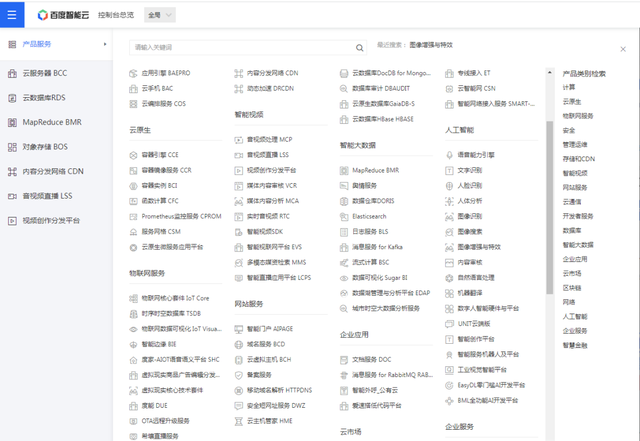Click the 日志服务 BLS icon
Screen dimensions: 640x441
pyautogui.click(x=344, y=232)
